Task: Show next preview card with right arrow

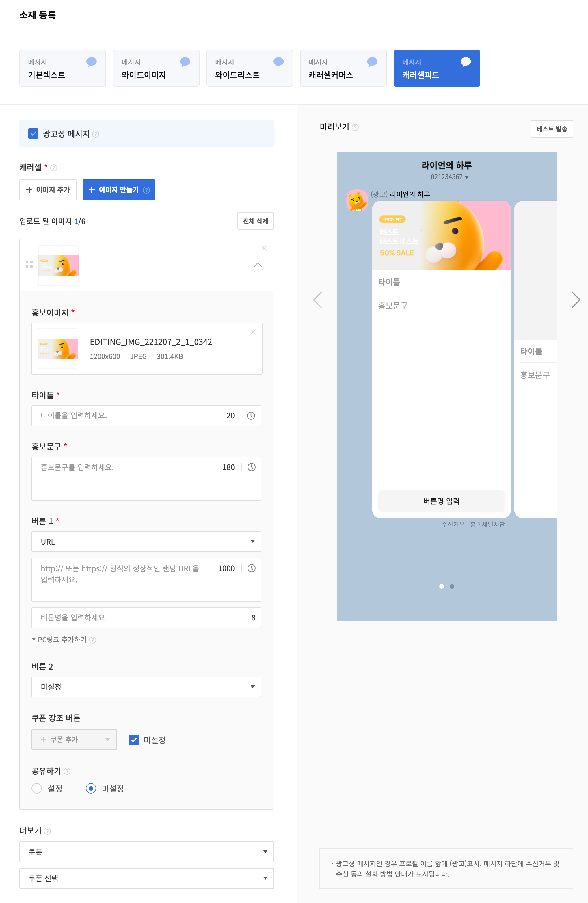Action: pos(576,300)
